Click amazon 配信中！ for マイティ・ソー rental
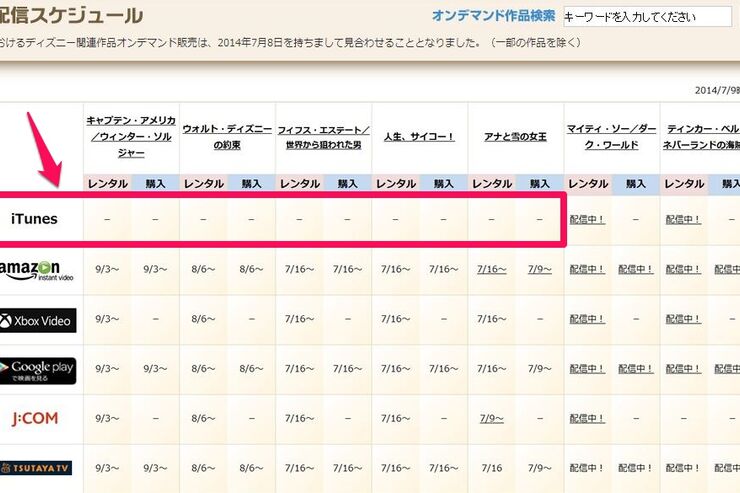This screenshot has height=493, width=740. (x=587, y=269)
